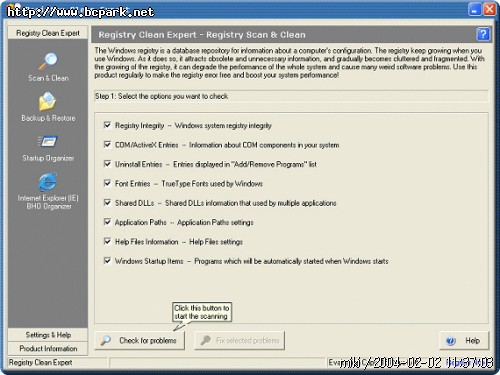Click the Scan & Clean label
Image resolution: width=500 pixels, height=375 pixels.
(x=48, y=78)
